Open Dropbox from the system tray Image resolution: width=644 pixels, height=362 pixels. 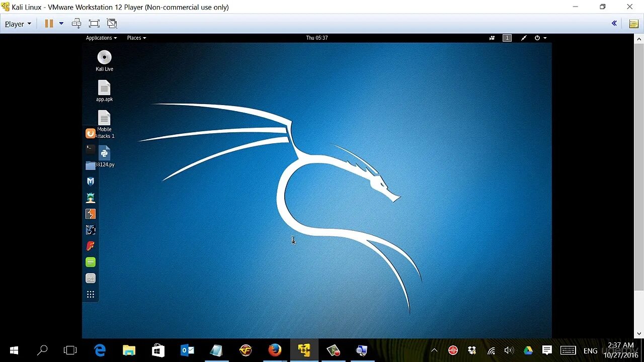point(472,350)
